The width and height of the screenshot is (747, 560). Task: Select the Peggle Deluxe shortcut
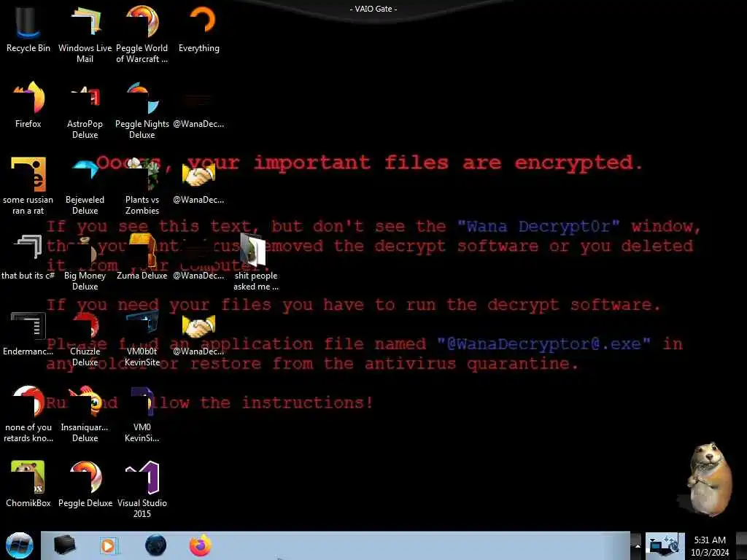(85, 485)
